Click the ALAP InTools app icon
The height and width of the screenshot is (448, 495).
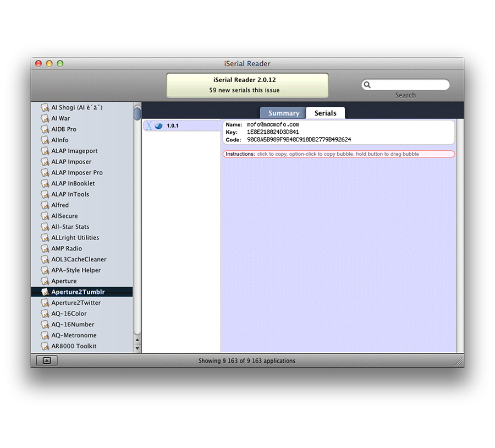coord(45,194)
